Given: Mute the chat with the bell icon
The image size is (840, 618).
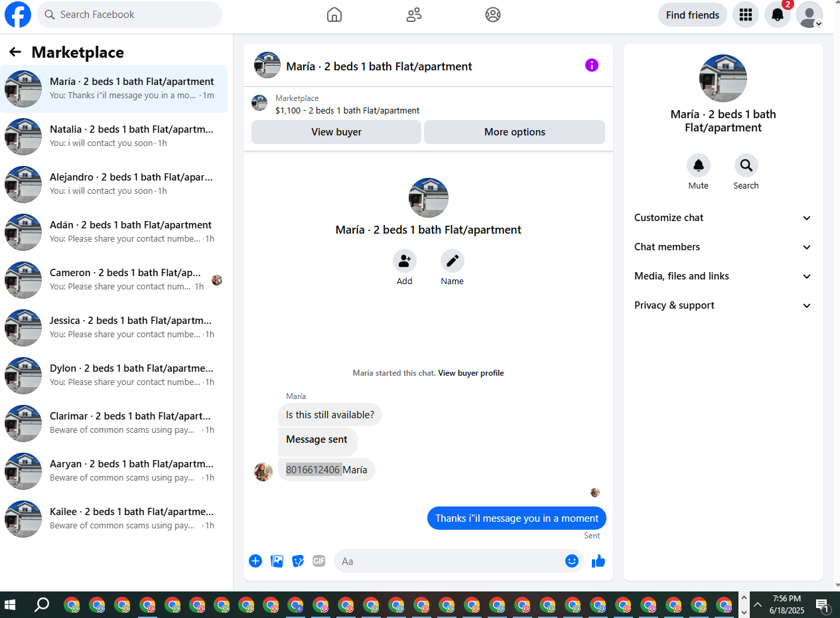Looking at the screenshot, I should 699,165.
